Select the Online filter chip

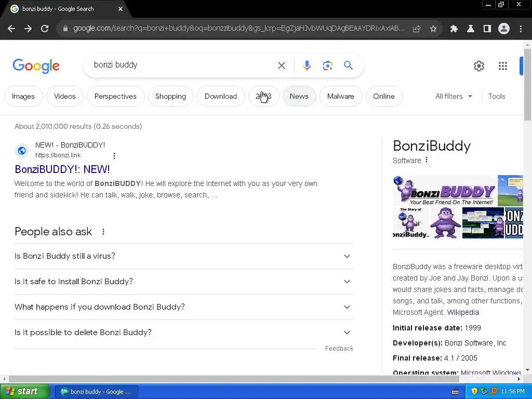point(384,96)
